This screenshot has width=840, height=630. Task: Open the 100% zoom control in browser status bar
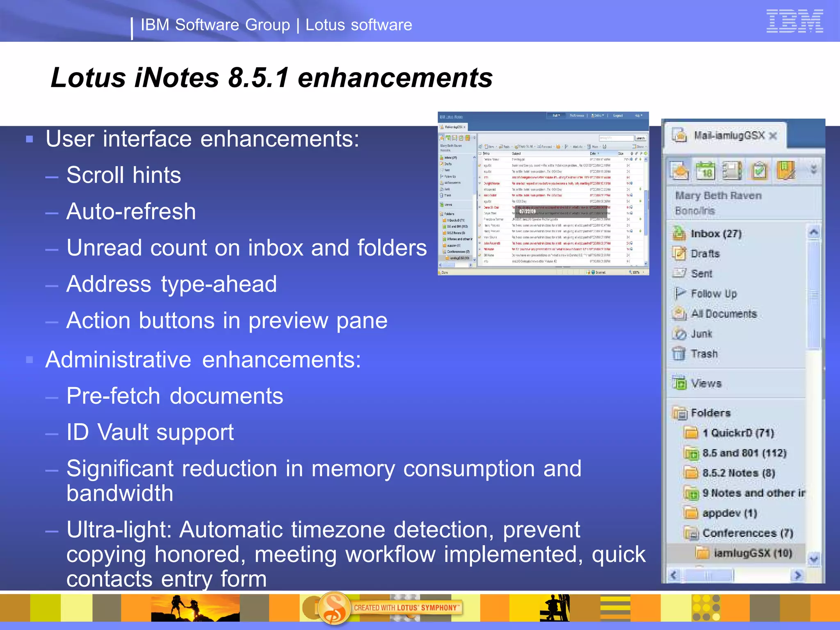[637, 272]
